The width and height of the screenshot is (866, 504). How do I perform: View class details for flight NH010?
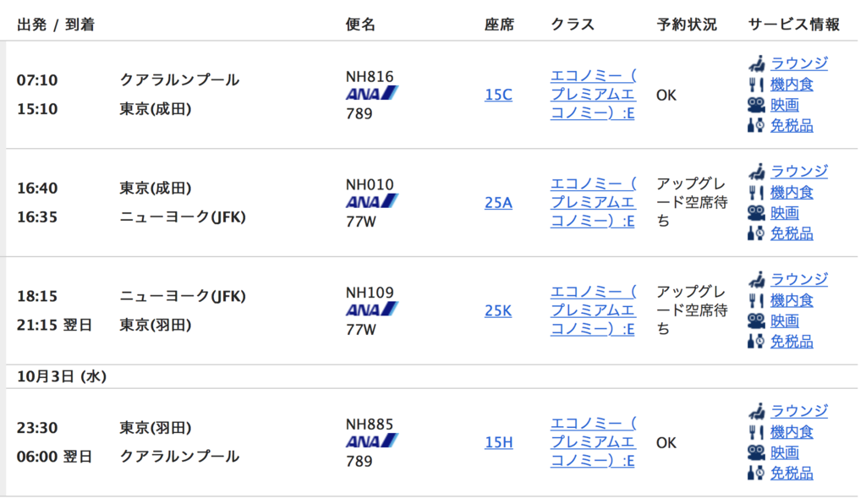pyautogui.click(x=593, y=203)
